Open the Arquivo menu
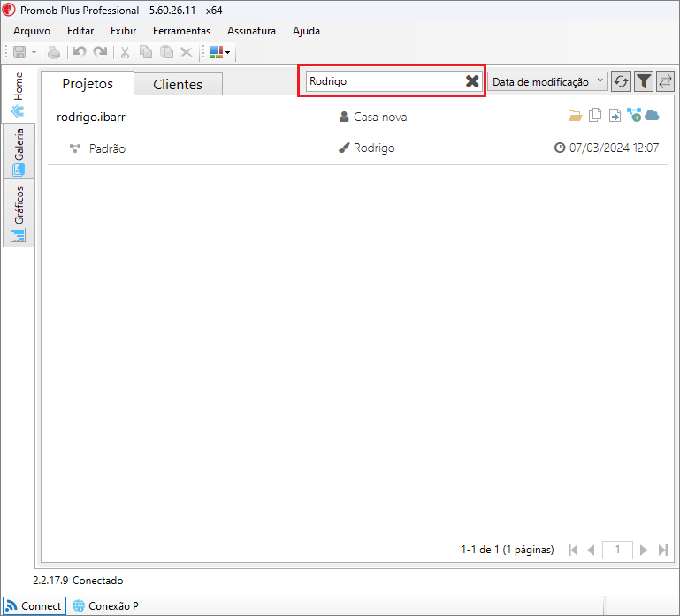This screenshot has height=616, width=680. [x=32, y=31]
